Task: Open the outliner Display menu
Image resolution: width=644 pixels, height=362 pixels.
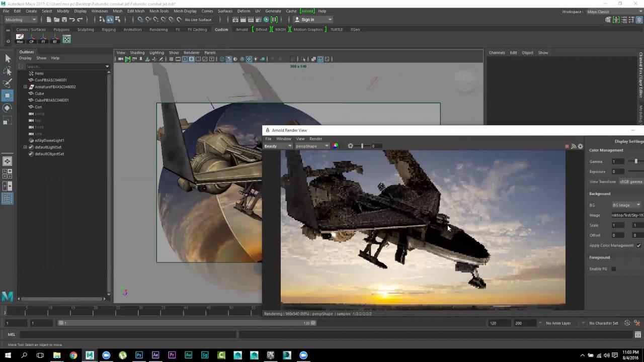Action: click(25, 58)
